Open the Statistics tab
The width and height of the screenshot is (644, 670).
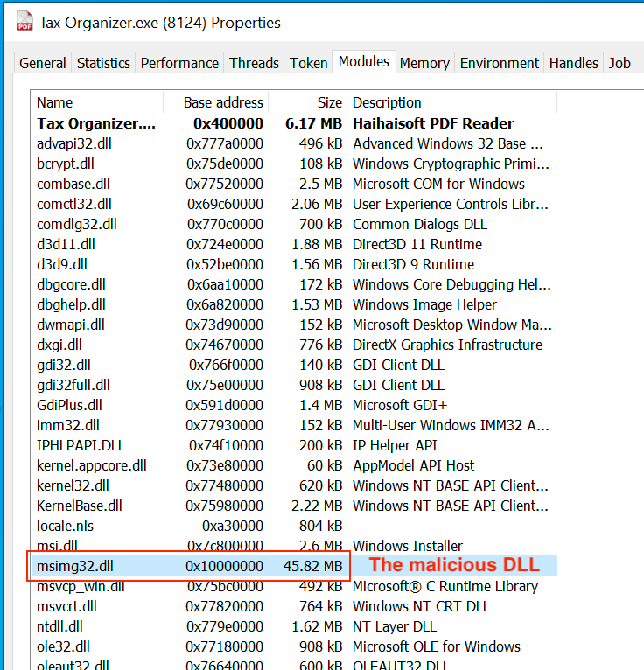[x=103, y=63]
